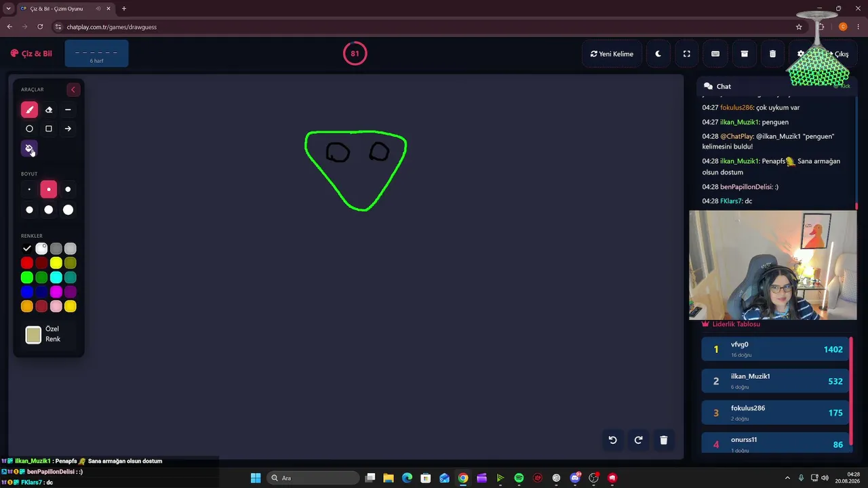Reload the page in Chrome

pos(40,27)
